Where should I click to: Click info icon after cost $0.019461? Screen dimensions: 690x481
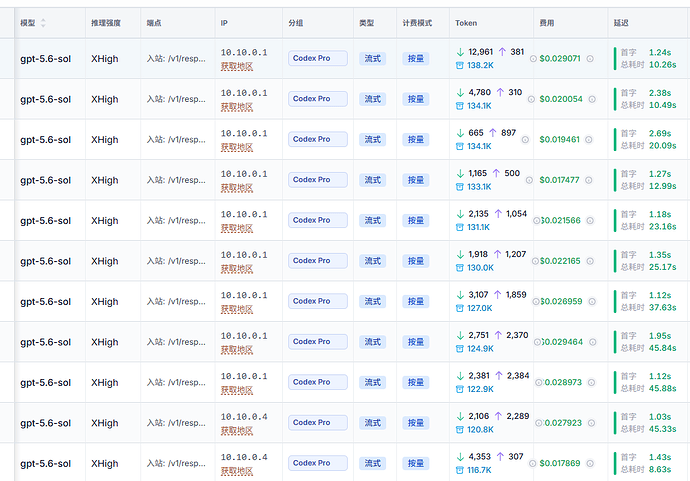tap(589, 140)
